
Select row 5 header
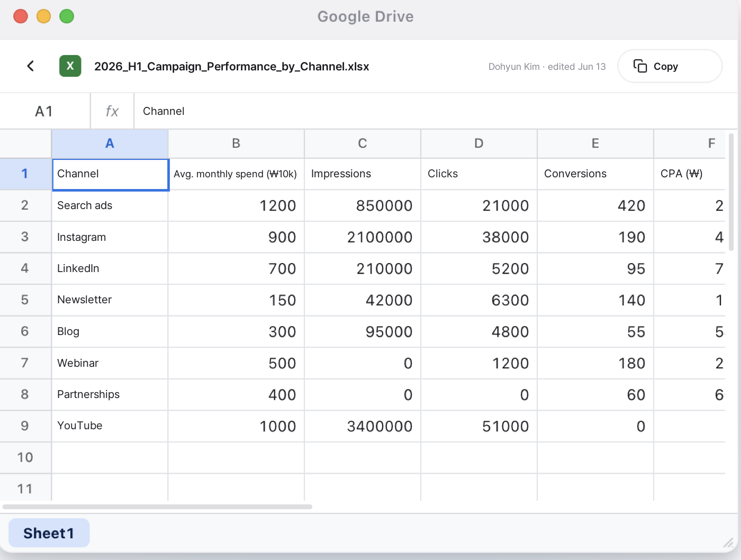pos(25,300)
